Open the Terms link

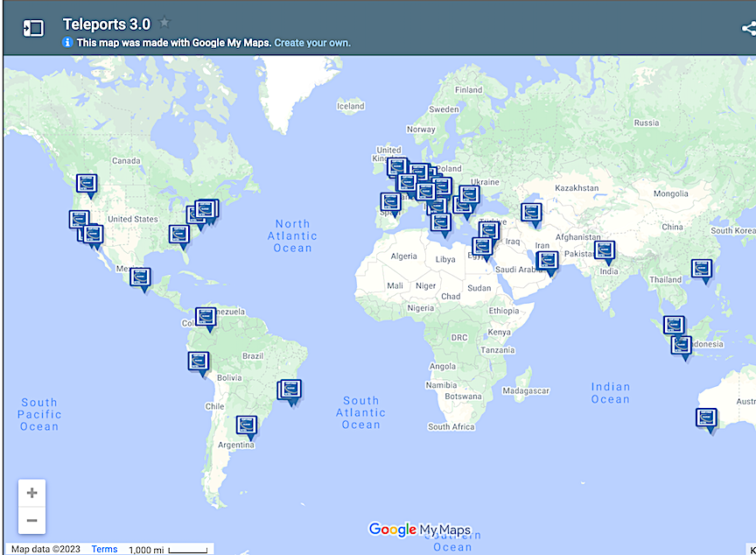point(105,549)
